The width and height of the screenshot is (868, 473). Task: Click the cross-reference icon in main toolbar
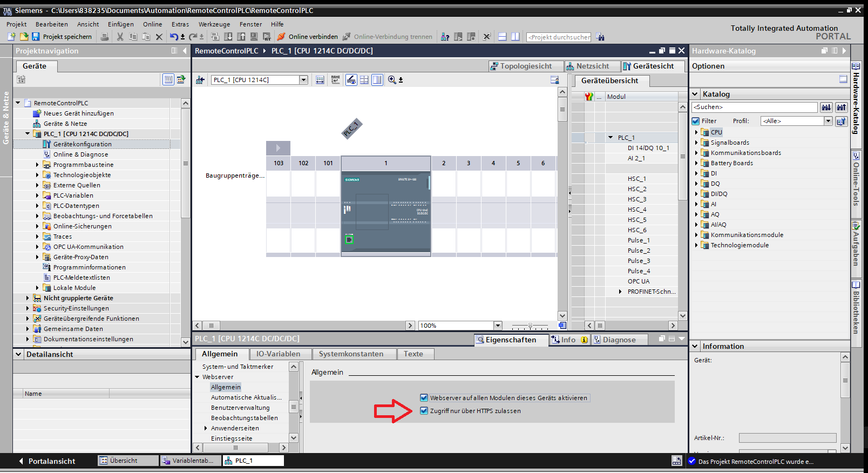coord(486,37)
